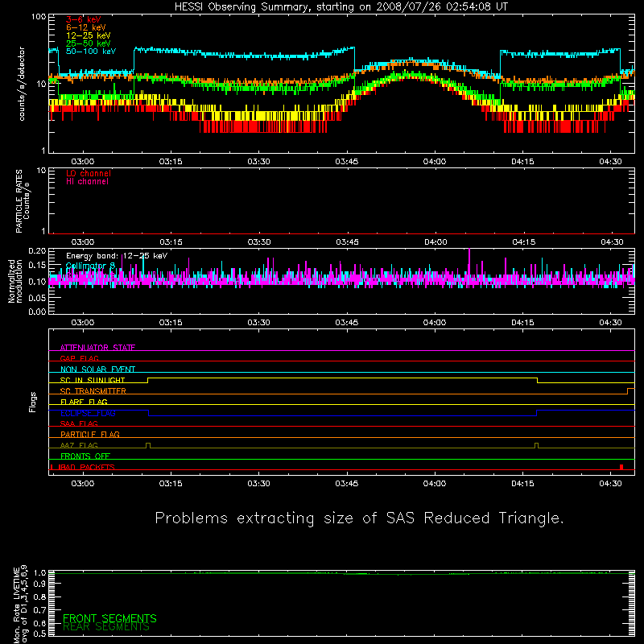Screen dimensions: 644x644
Task: Click the PARTICLE FLAG label
Action: (90, 435)
